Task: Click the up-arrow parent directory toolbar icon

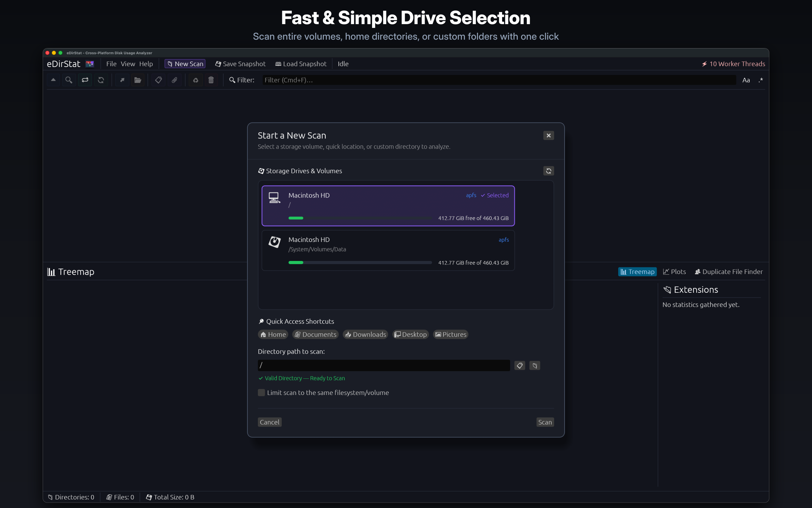Action: coord(53,80)
